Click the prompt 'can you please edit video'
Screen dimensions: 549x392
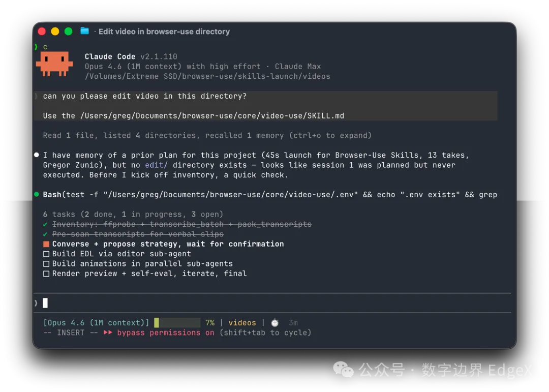point(144,96)
